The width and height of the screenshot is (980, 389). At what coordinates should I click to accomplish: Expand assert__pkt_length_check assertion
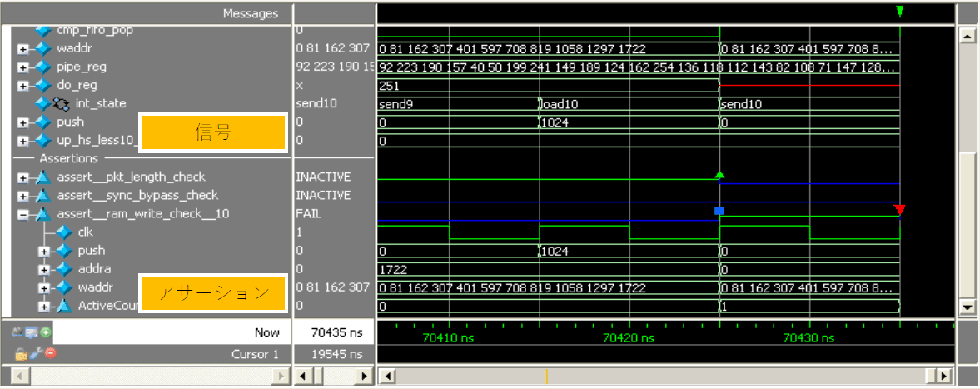coord(23,177)
